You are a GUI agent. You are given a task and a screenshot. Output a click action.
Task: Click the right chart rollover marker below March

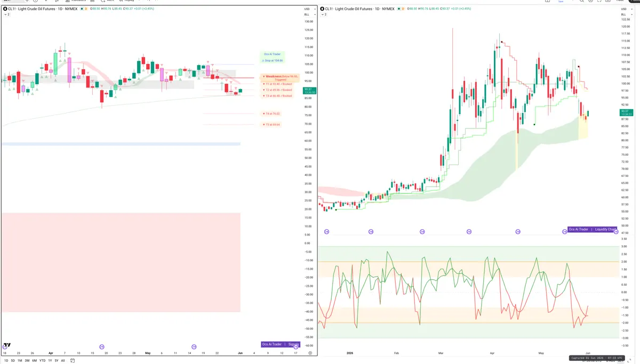[x=469, y=231]
